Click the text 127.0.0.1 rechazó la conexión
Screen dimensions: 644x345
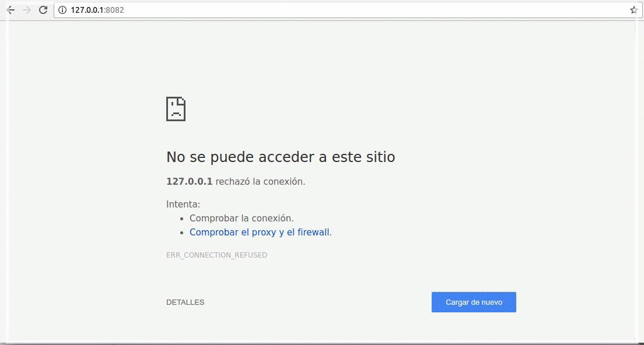point(236,182)
